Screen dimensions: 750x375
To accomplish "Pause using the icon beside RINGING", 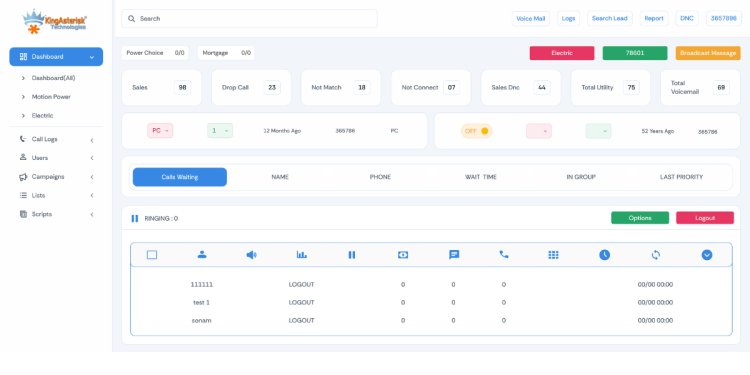I will click(135, 219).
